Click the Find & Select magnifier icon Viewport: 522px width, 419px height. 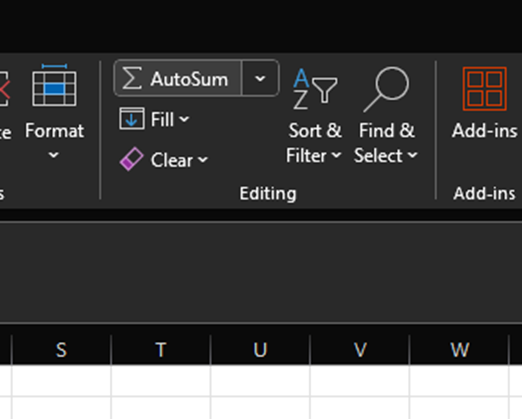click(x=386, y=89)
